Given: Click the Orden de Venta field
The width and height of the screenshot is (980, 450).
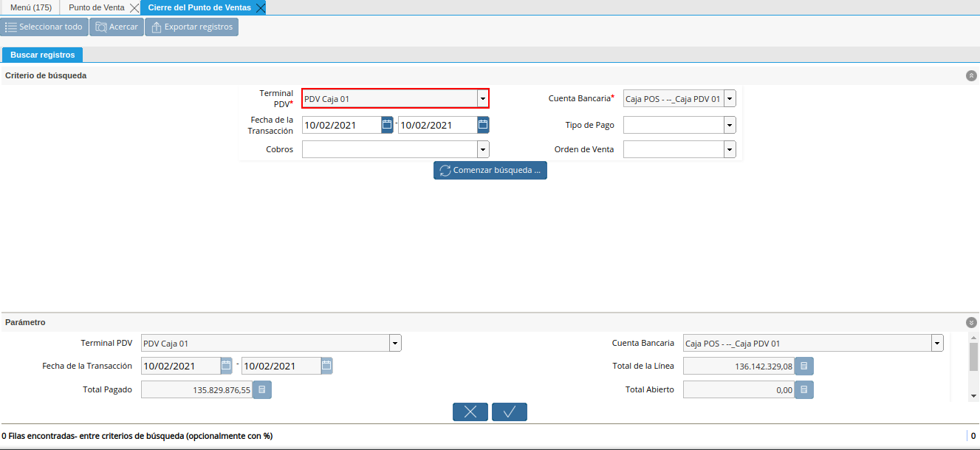Looking at the screenshot, I should pos(674,149).
